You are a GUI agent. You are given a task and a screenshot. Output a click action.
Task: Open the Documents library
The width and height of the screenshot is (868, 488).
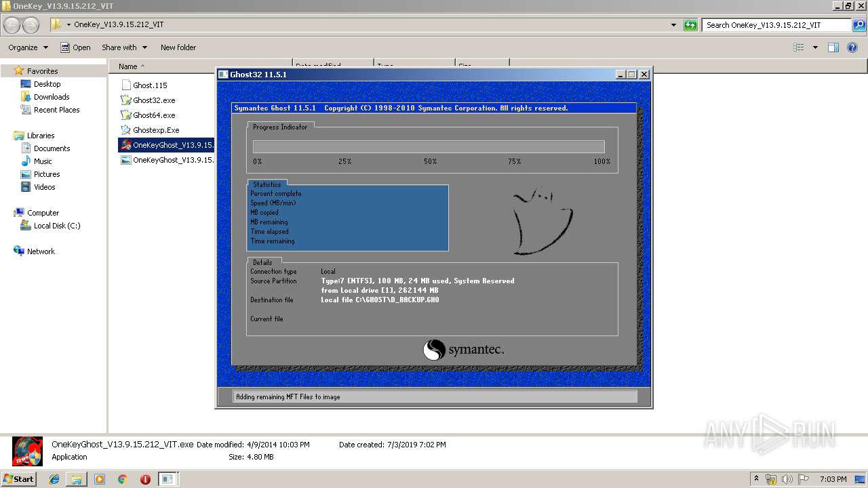(52, 148)
